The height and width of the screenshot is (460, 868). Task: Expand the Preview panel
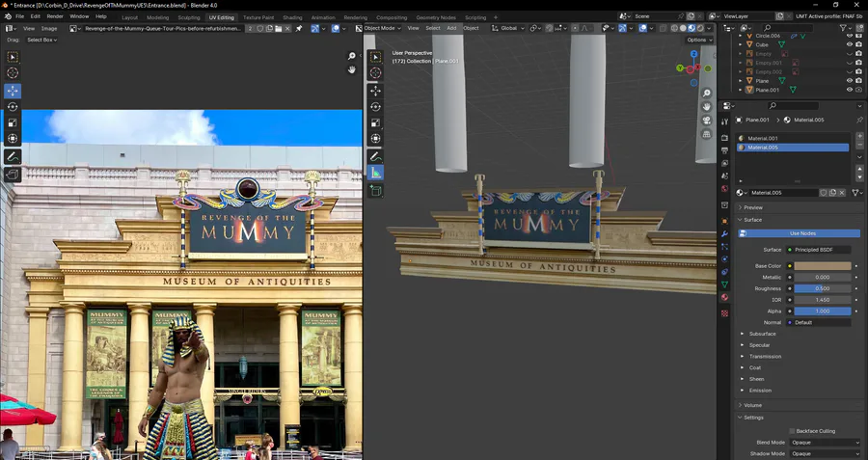pyautogui.click(x=753, y=207)
